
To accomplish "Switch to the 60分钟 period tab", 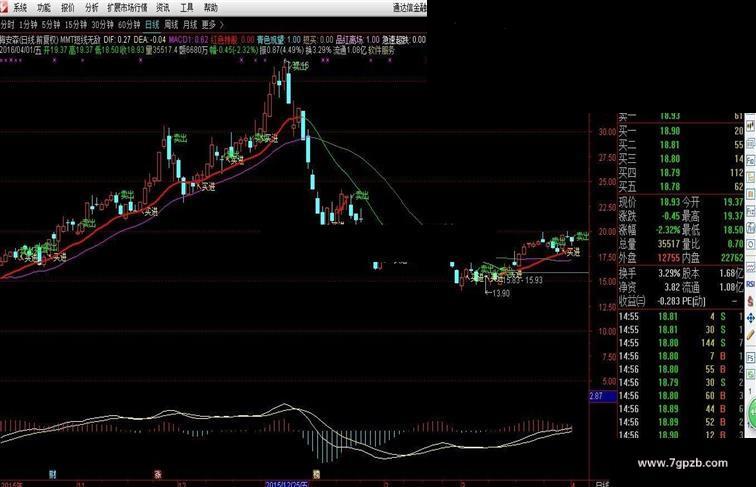I will coord(129,24).
